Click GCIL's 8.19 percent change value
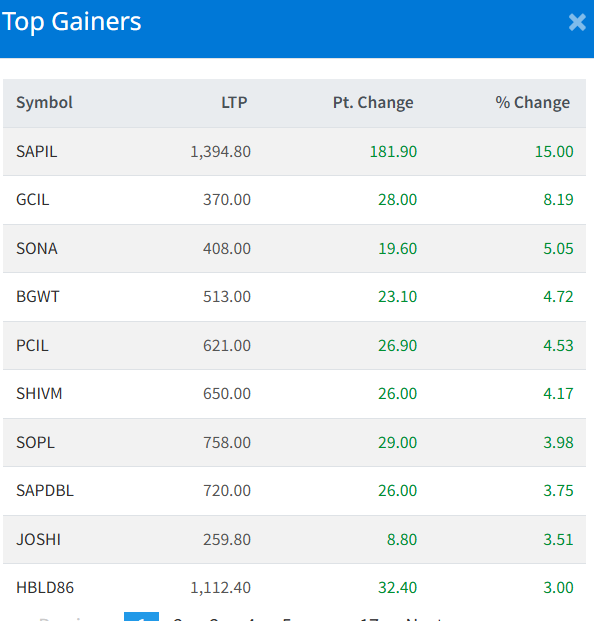This screenshot has height=621, width=594. 558,200
